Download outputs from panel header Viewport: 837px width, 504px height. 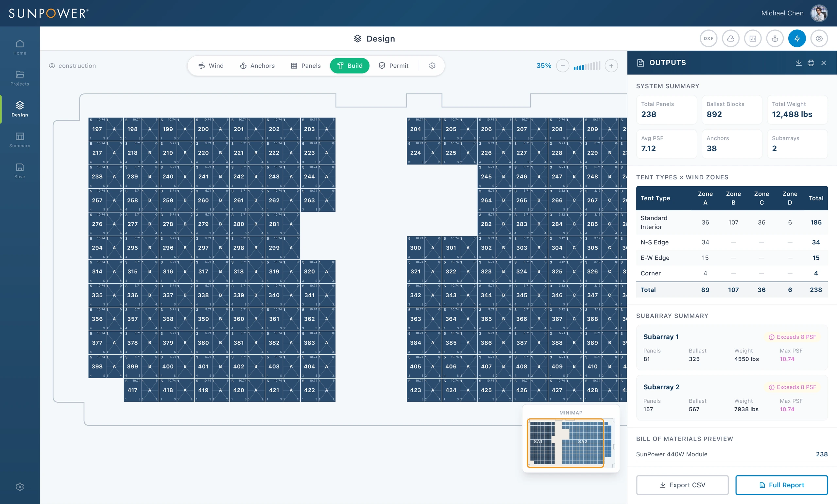(x=798, y=63)
